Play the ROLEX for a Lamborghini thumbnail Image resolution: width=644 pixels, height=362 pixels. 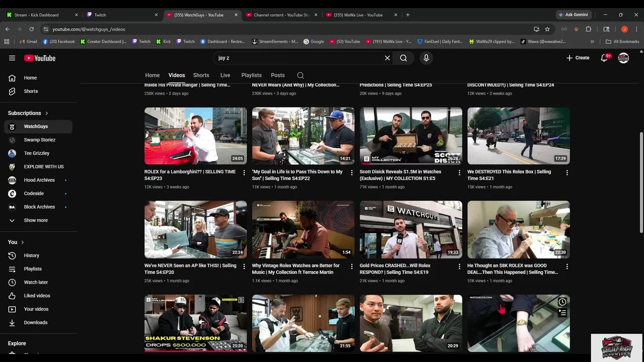click(x=196, y=136)
